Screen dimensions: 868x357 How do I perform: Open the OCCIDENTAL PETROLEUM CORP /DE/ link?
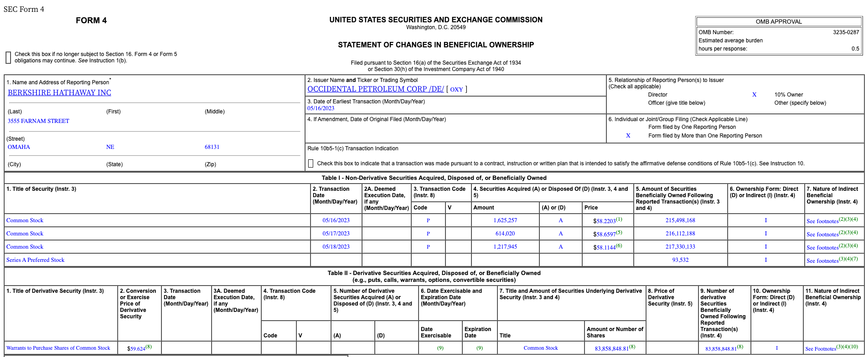(376, 89)
